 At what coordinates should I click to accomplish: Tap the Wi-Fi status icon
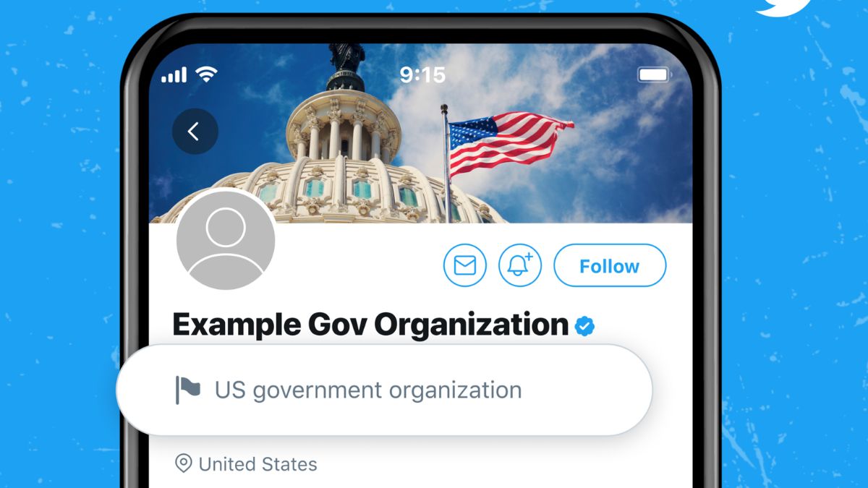click(208, 74)
